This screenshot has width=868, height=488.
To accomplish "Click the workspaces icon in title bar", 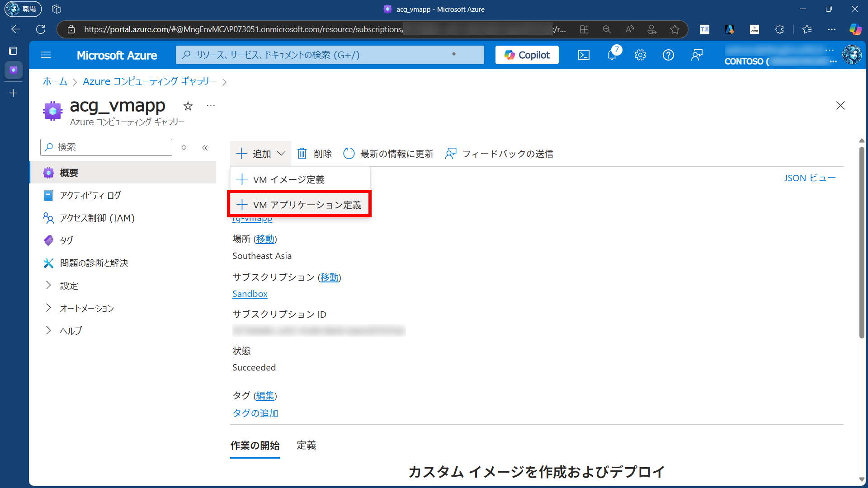I will pos(57,9).
